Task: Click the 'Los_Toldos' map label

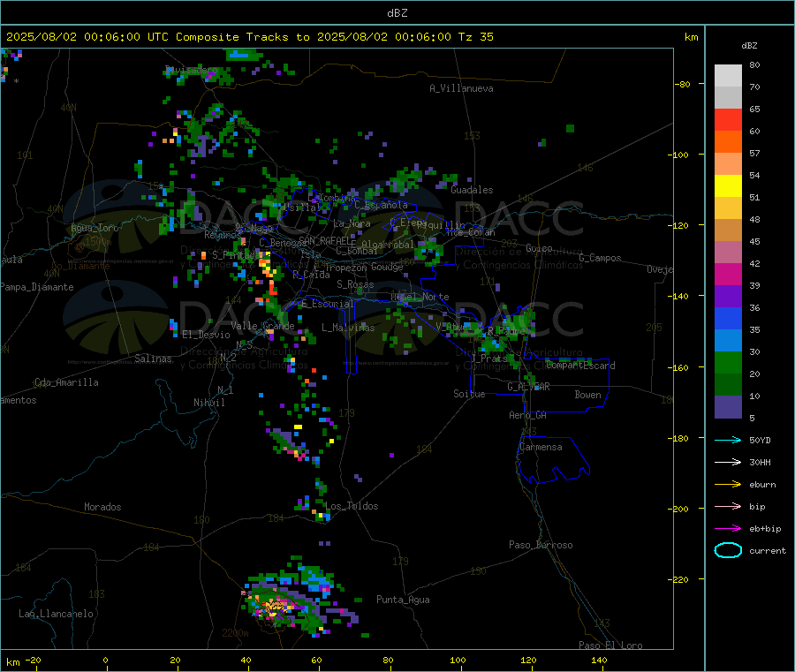Action: (352, 506)
